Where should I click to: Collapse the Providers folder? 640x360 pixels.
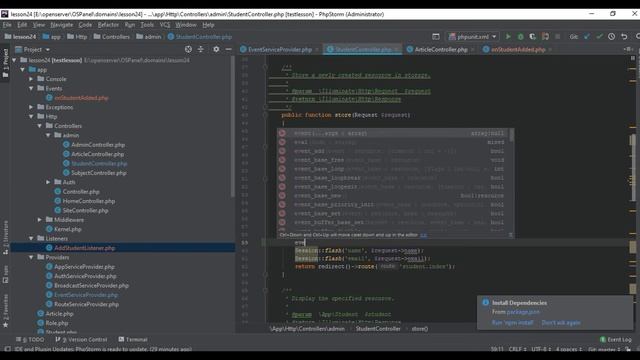click(31, 258)
